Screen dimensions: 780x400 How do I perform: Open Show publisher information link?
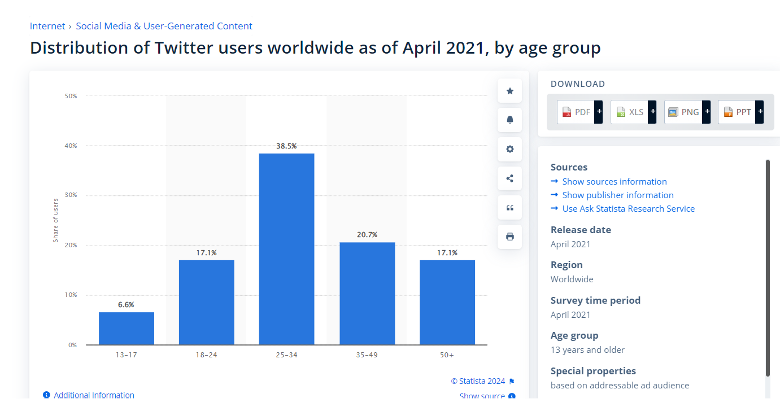pyautogui.click(x=618, y=195)
